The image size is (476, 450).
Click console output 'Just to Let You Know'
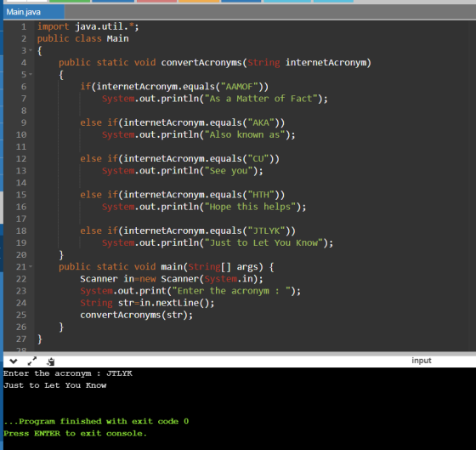pyautogui.click(x=55, y=385)
